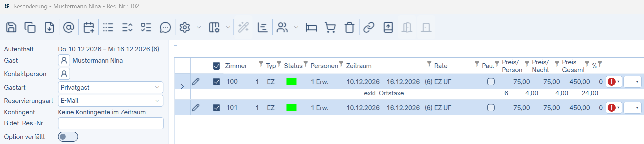
Task: Check the Pau. checkbox for room 101
Action: tap(491, 108)
